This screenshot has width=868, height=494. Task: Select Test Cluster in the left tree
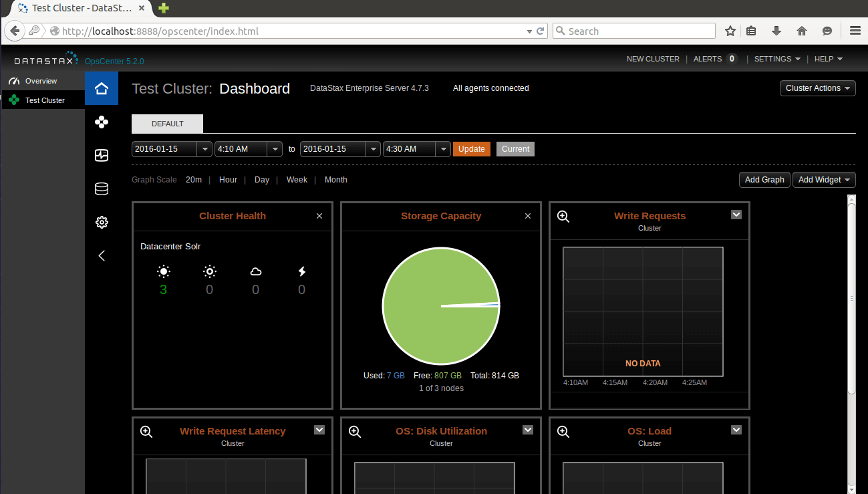point(45,100)
